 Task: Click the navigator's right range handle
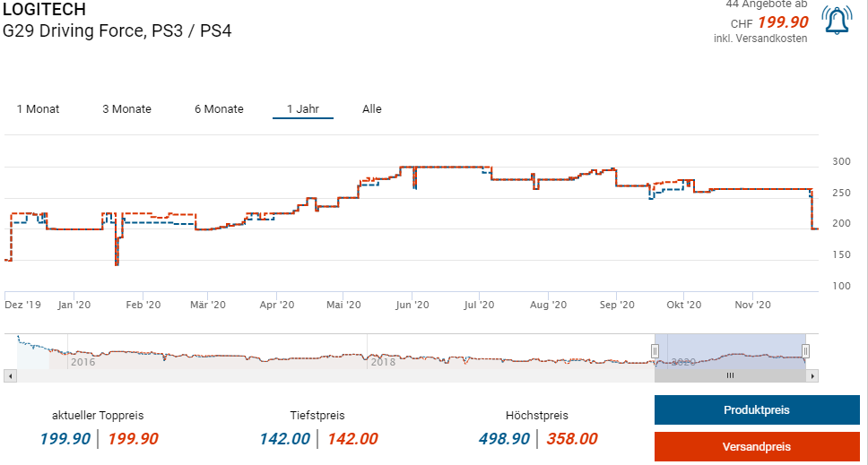[806, 351]
